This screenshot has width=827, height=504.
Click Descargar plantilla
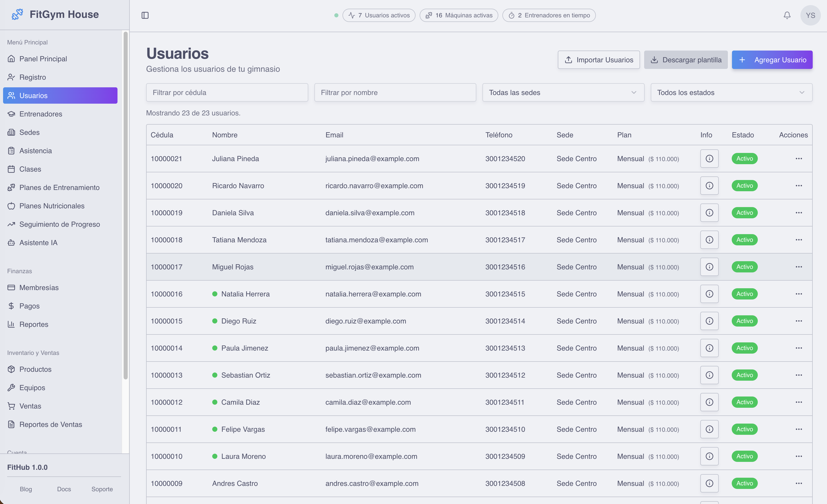(686, 60)
